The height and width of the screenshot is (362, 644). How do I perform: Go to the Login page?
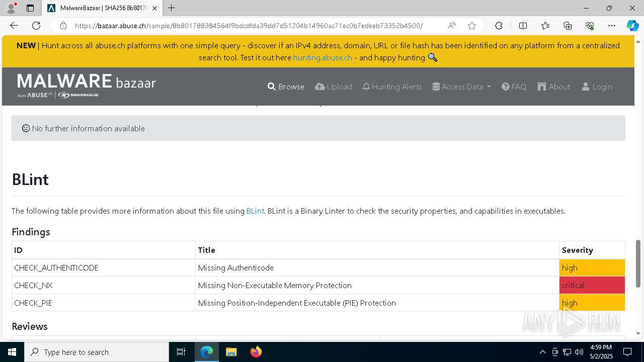tap(597, 86)
